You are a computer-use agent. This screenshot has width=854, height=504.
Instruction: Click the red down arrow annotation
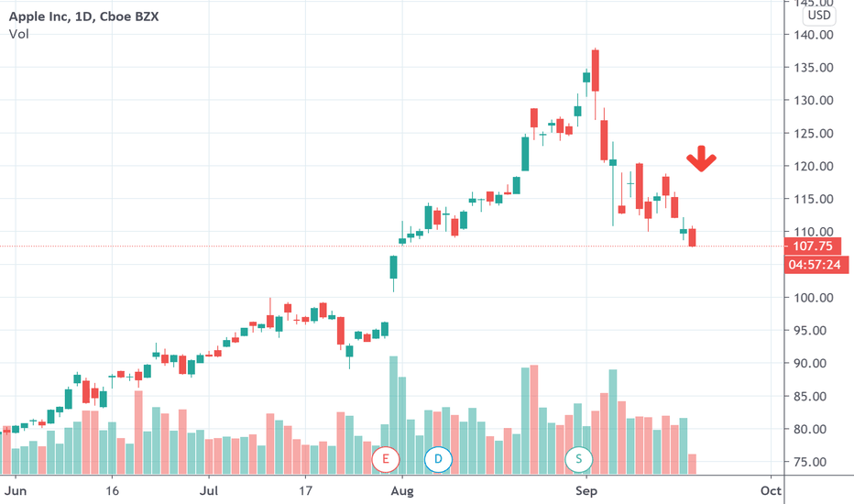701,159
